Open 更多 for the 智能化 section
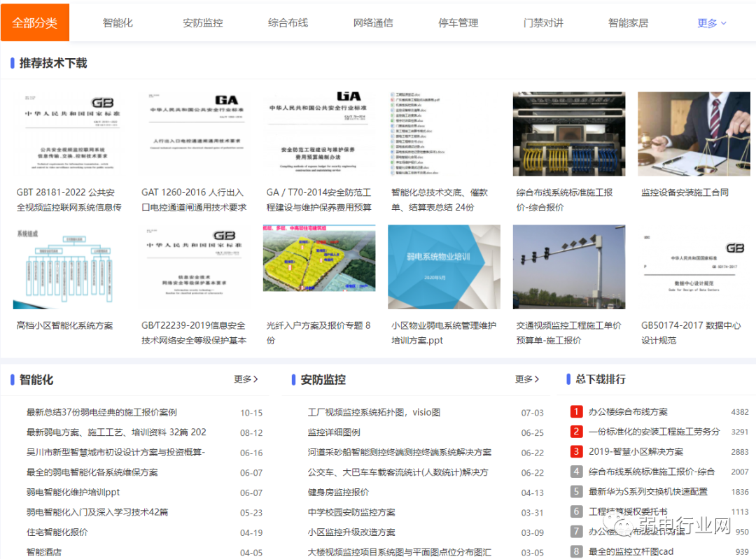Image resolution: width=756 pixels, height=559 pixels. pos(246,378)
